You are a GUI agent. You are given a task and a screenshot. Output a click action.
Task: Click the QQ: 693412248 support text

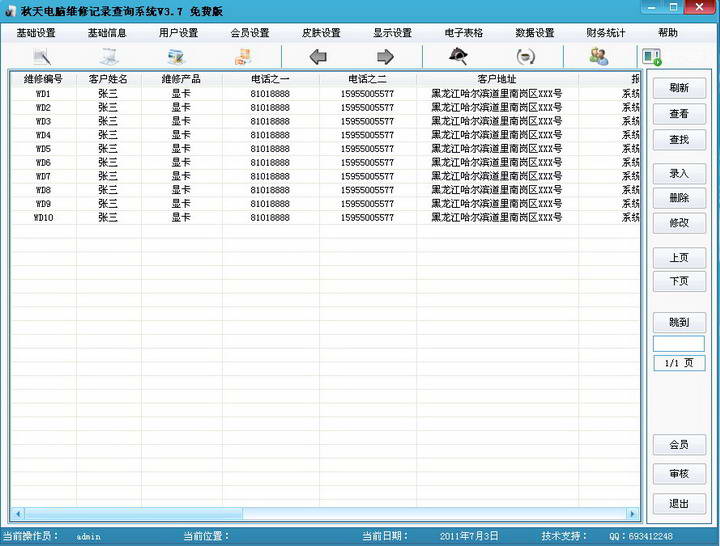tap(641, 536)
